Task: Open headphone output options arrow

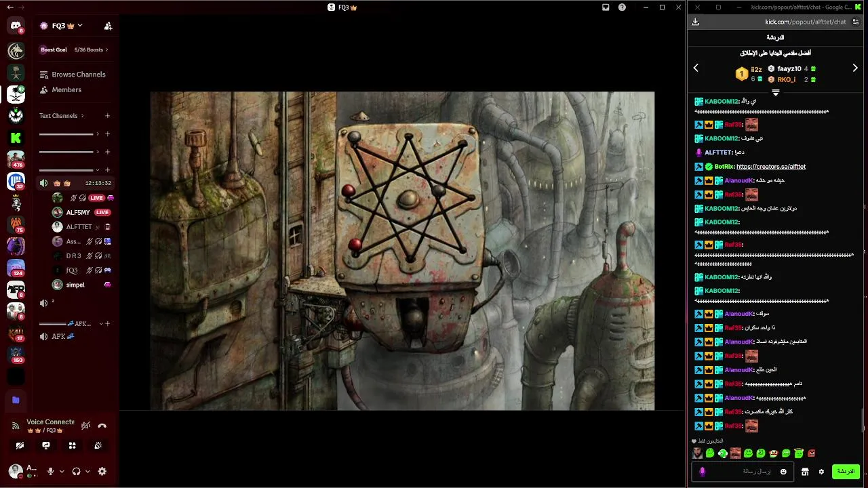Action: (87, 471)
